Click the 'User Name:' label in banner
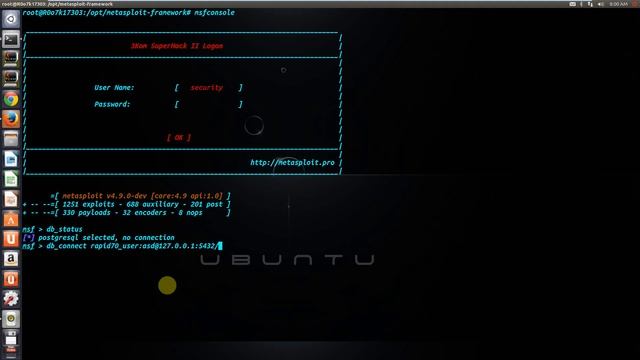Viewport: 640px width, 360px height. pos(114,88)
